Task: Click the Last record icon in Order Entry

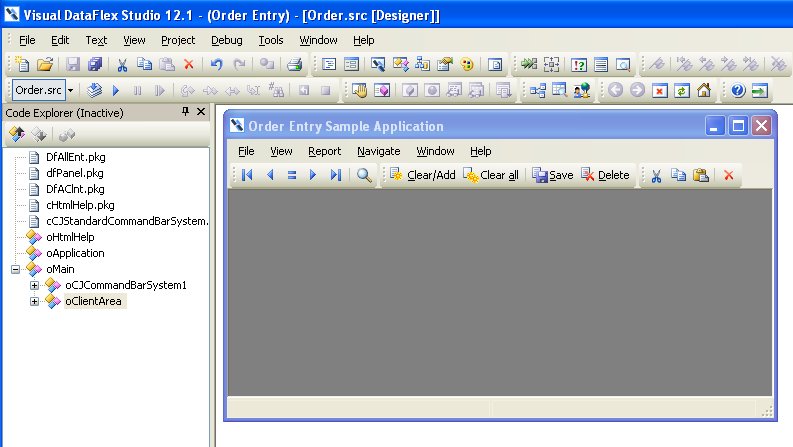Action: point(335,175)
